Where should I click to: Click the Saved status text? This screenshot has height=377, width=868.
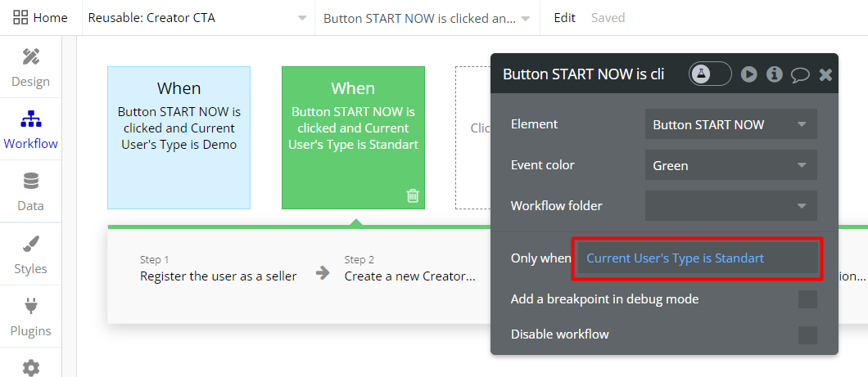(x=608, y=18)
